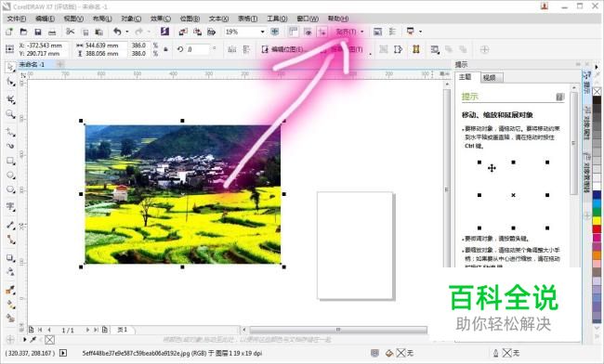The width and height of the screenshot is (604, 364).
Task: Click the Import icon
Action: coord(183,32)
